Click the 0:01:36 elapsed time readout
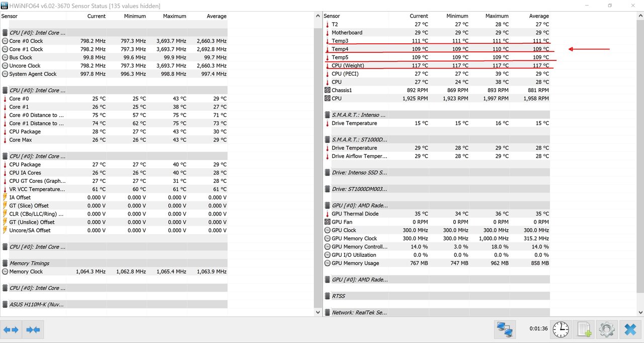The width and height of the screenshot is (644, 343). [x=538, y=328]
